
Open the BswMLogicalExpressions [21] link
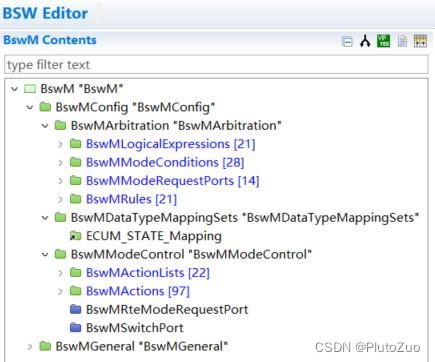(x=171, y=144)
